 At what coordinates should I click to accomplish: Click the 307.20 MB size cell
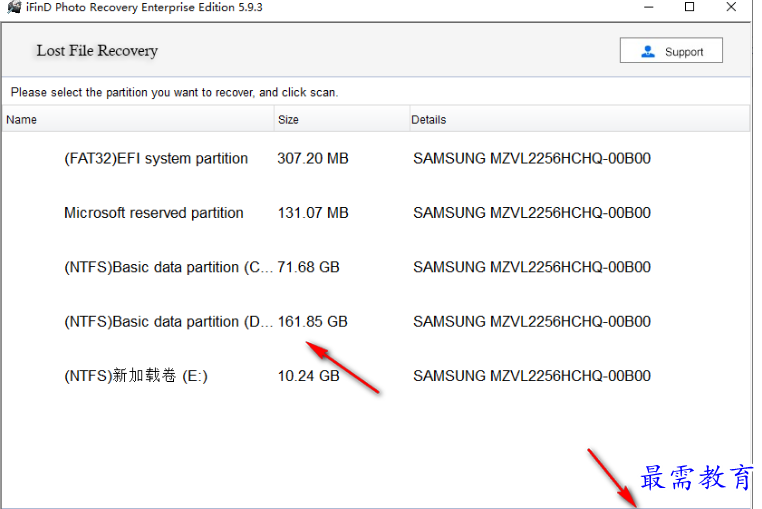(313, 158)
